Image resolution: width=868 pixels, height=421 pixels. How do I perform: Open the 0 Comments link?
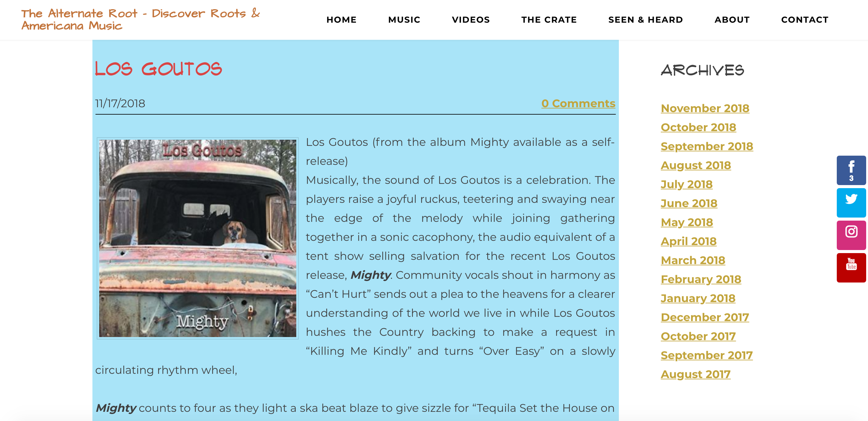pos(578,103)
